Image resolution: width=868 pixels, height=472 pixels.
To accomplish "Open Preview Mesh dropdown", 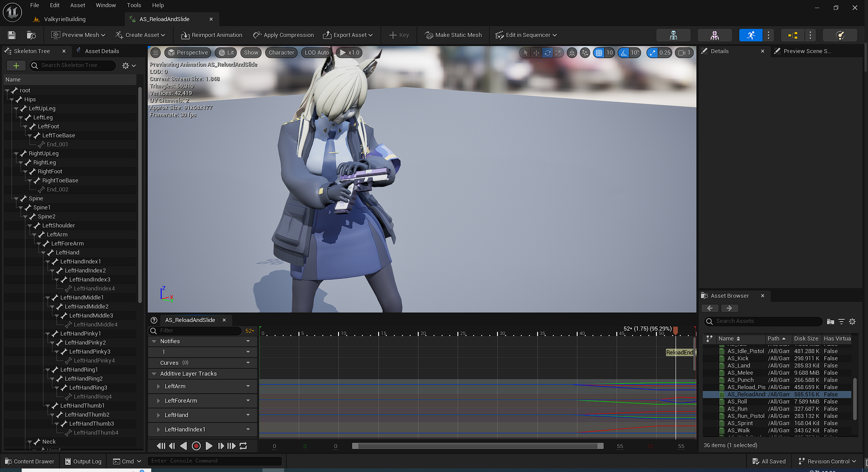I will [x=78, y=35].
